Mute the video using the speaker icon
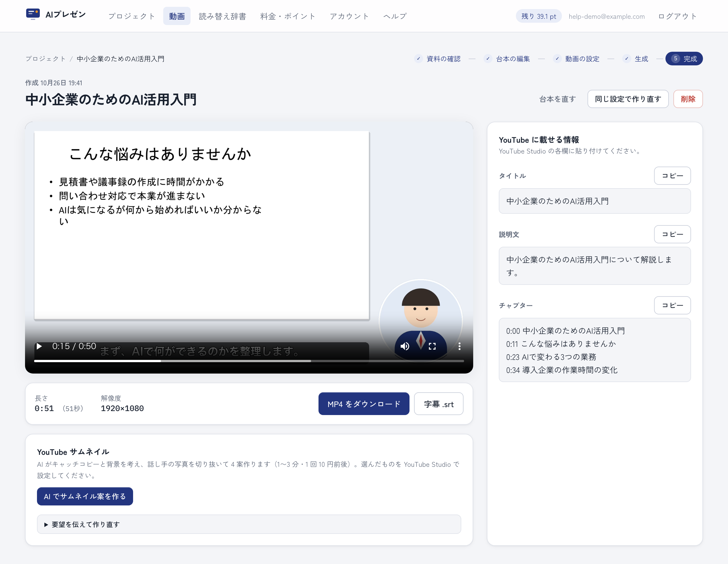 click(x=405, y=346)
